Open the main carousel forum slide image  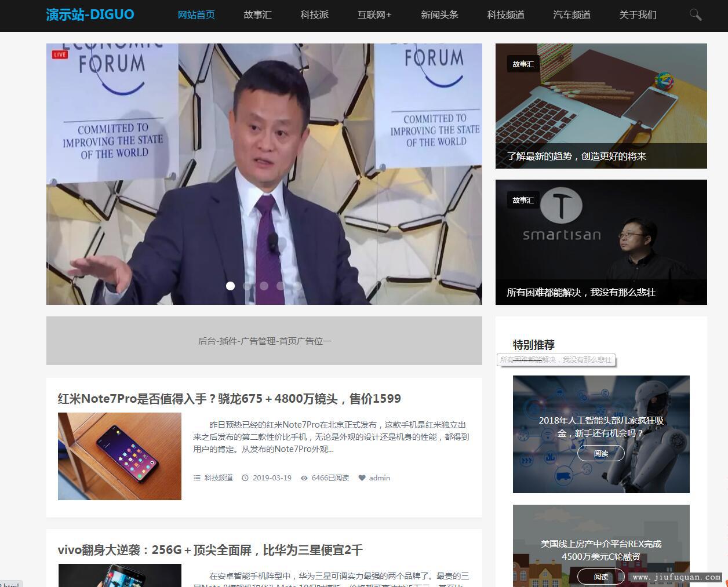pos(264,174)
